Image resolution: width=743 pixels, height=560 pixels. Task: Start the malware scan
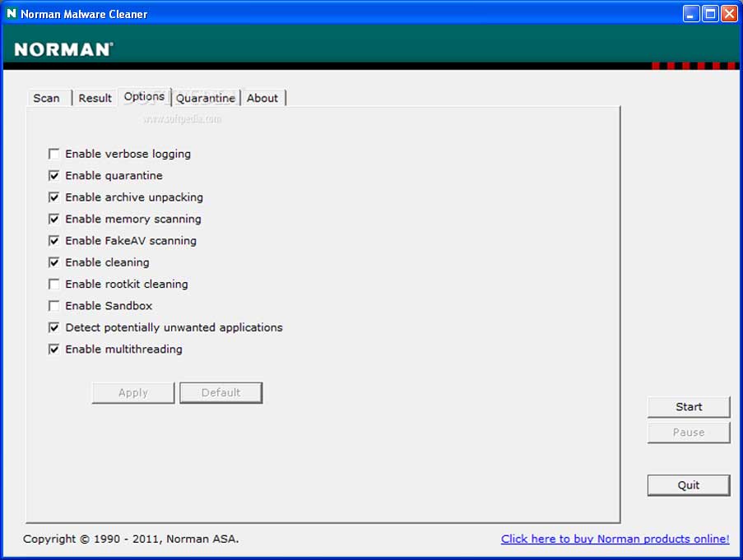pyautogui.click(x=689, y=407)
